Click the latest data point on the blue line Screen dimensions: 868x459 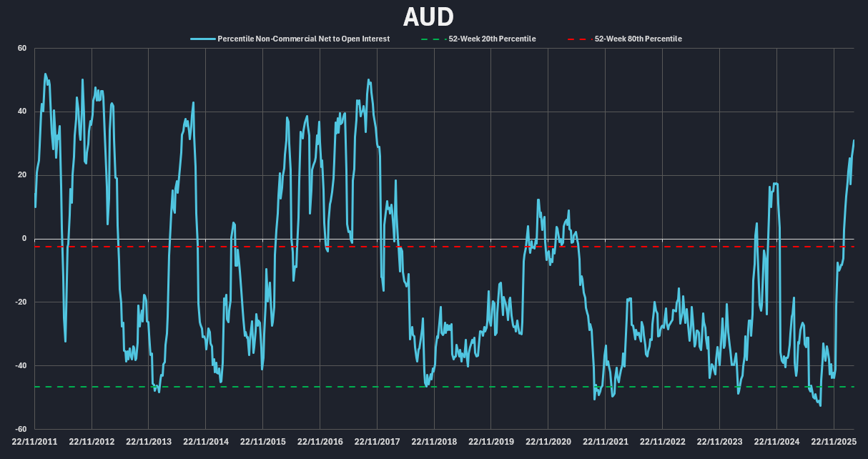click(853, 141)
